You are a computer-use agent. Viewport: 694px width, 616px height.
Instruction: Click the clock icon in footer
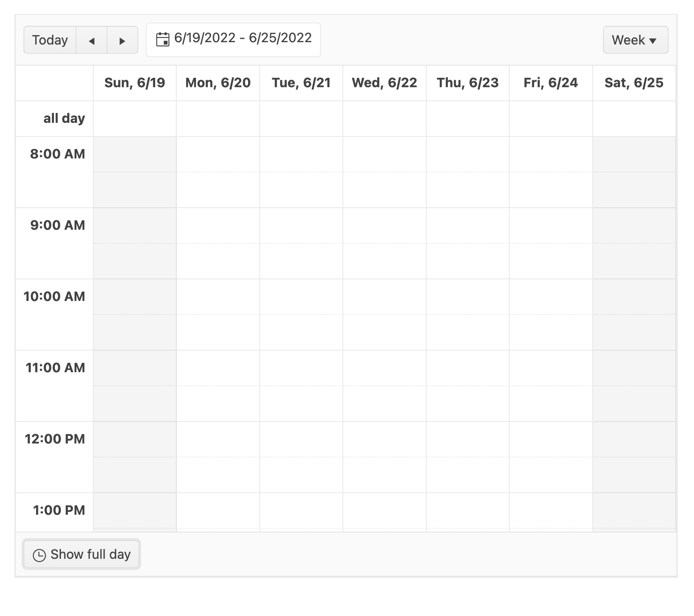[x=39, y=555]
